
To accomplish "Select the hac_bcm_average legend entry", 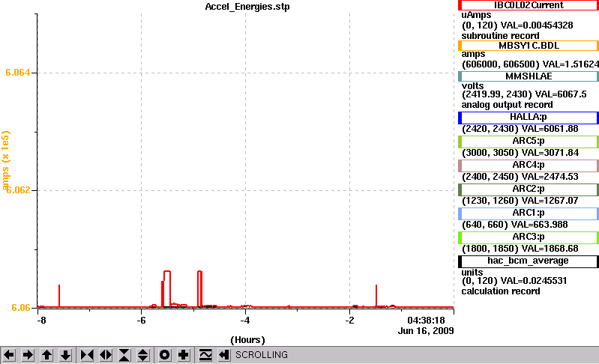I will 529,261.
